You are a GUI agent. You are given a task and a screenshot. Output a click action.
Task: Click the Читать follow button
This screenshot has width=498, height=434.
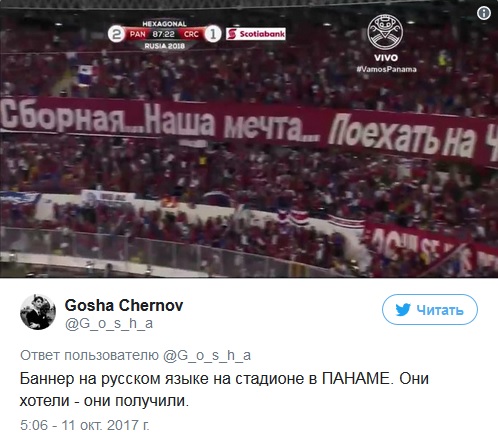tap(430, 310)
